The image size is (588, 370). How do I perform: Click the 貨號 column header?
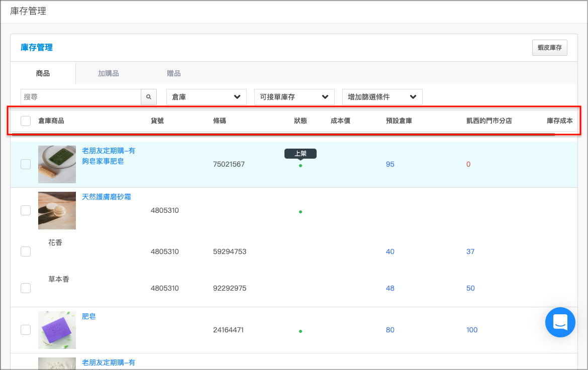pos(157,121)
